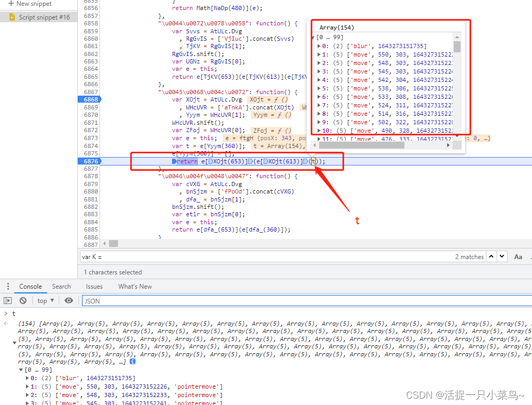Jump to next search match arrow

tap(502, 256)
